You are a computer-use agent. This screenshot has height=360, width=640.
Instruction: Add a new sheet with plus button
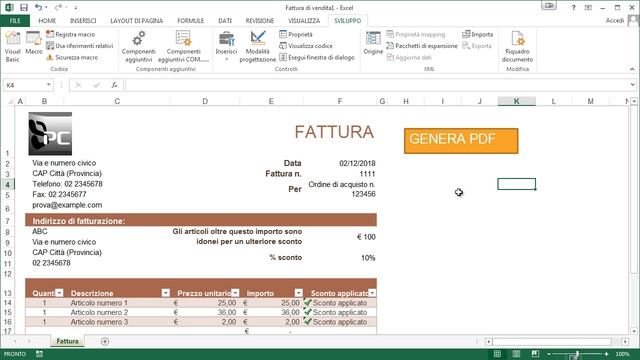click(x=105, y=341)
